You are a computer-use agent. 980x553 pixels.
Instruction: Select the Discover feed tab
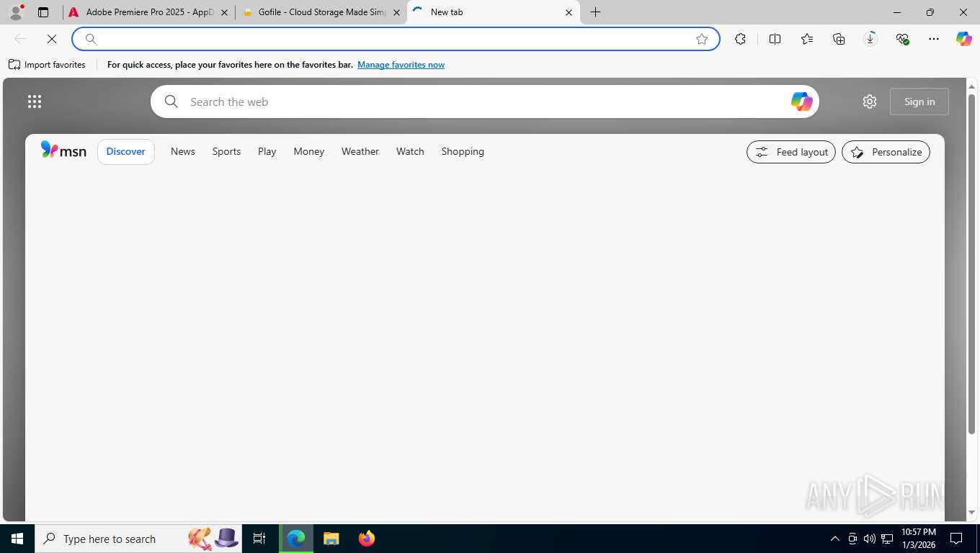coord(126,151)
